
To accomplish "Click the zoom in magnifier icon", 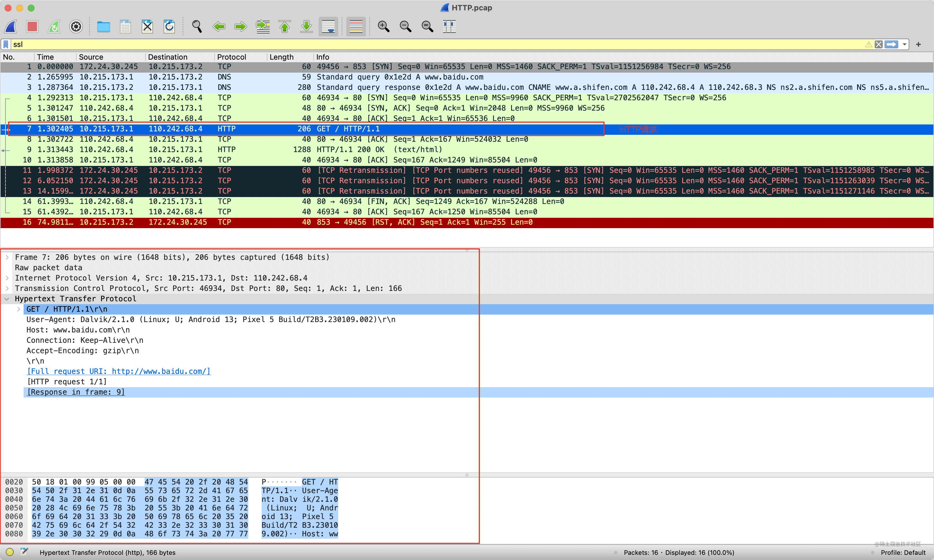I will (x=383, y=27).
